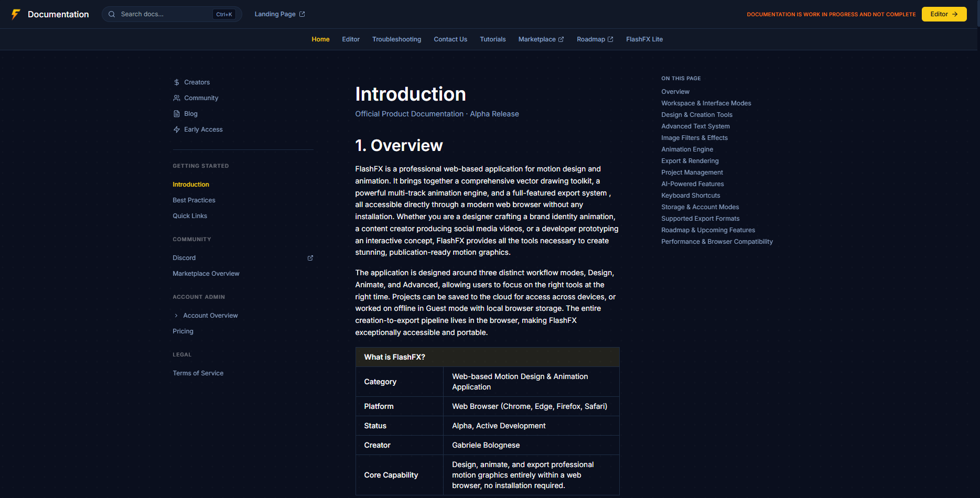
Task: Switch to the FlashFX Lite tab
Action: pos(644,39)
